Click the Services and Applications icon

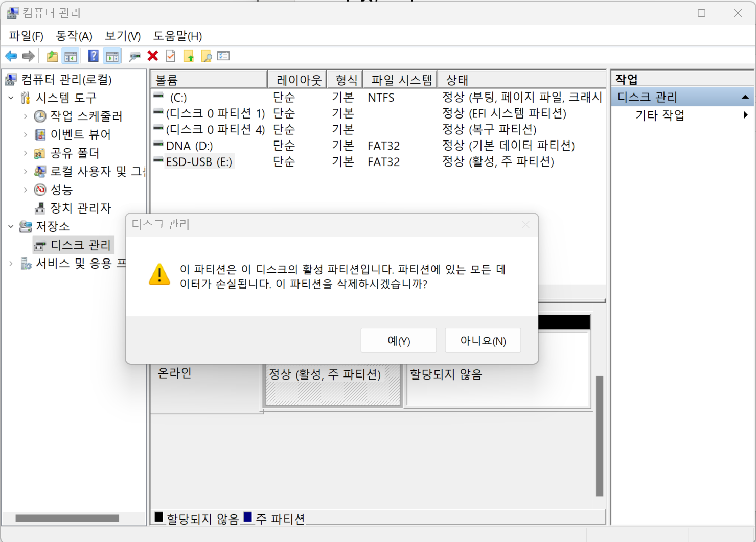point(26,263)
